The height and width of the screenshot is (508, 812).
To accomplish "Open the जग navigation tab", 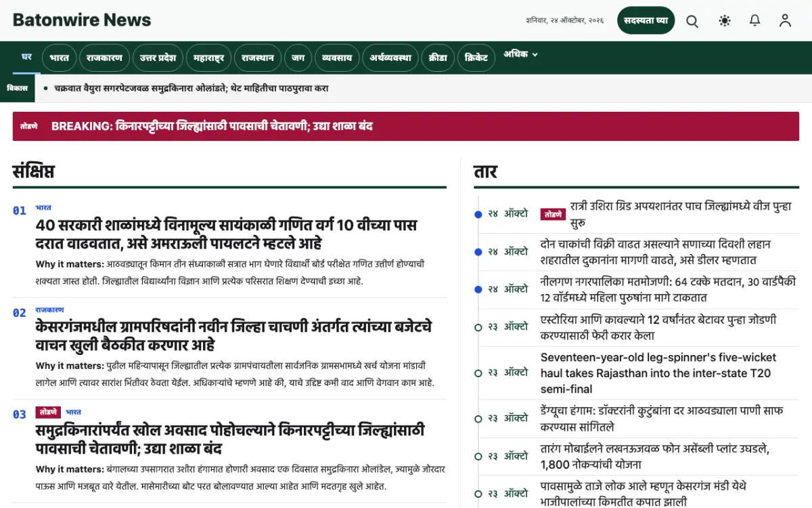I will pos(298,58).
